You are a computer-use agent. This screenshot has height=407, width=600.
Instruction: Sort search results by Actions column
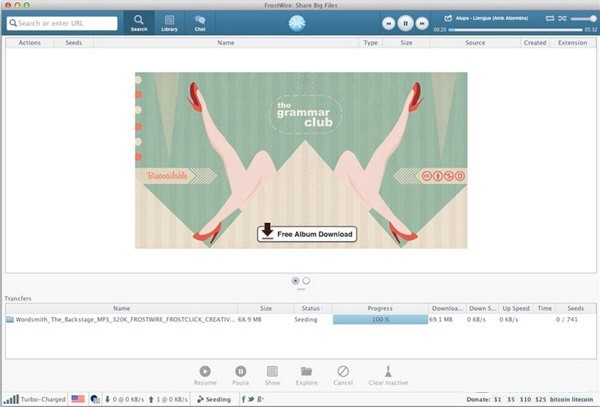(x=29, y=42)
